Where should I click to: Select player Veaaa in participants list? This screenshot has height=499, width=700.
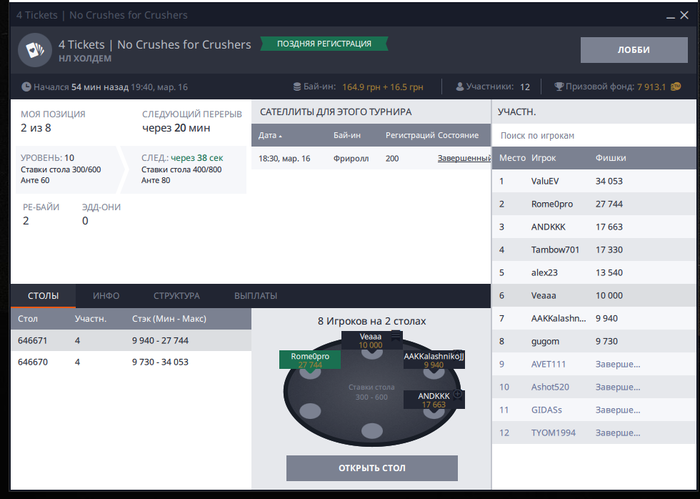pyautogui.click(x=594, y=295)
